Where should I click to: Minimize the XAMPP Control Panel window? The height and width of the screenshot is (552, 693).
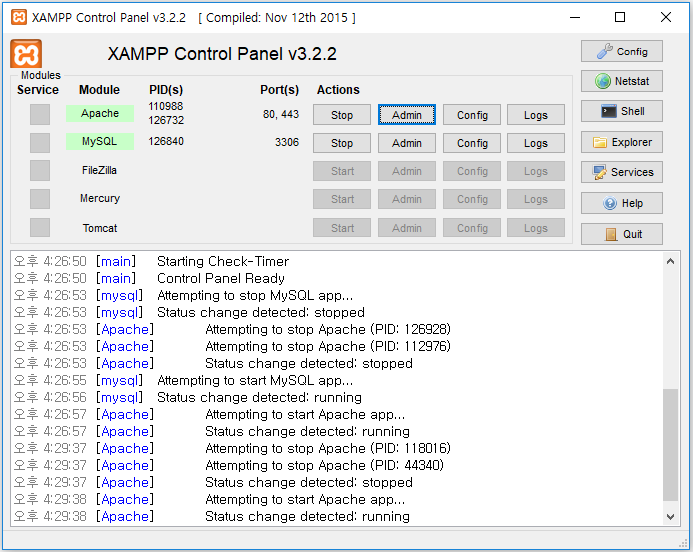pos(575,18)
